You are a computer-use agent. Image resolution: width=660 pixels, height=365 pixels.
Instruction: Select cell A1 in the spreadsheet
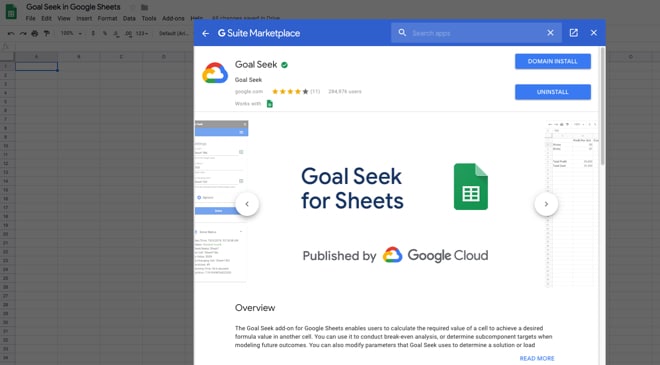[37, 67]
